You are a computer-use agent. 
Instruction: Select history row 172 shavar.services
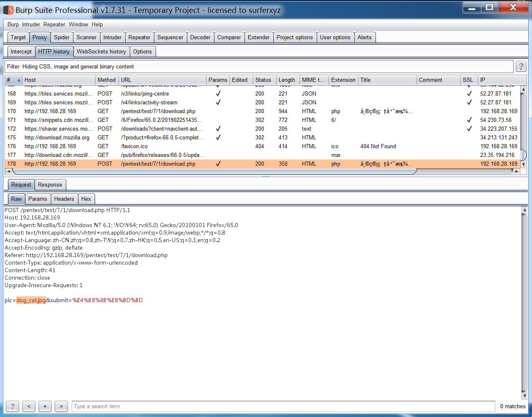point(263,129)
